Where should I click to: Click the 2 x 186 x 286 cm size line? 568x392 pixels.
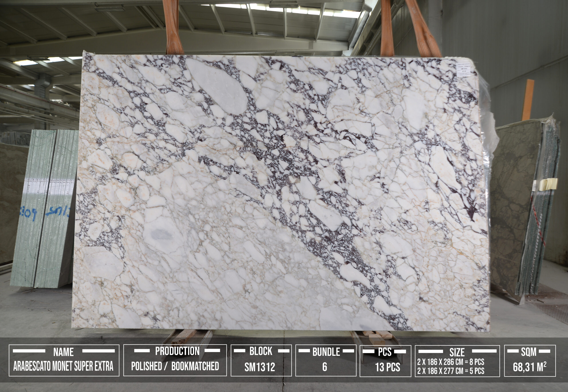pyautogui.click(x=450, y=362)
